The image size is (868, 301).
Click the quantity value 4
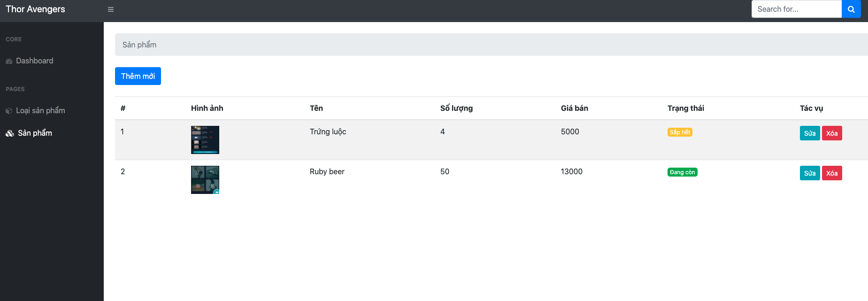[x=443, y=131]
